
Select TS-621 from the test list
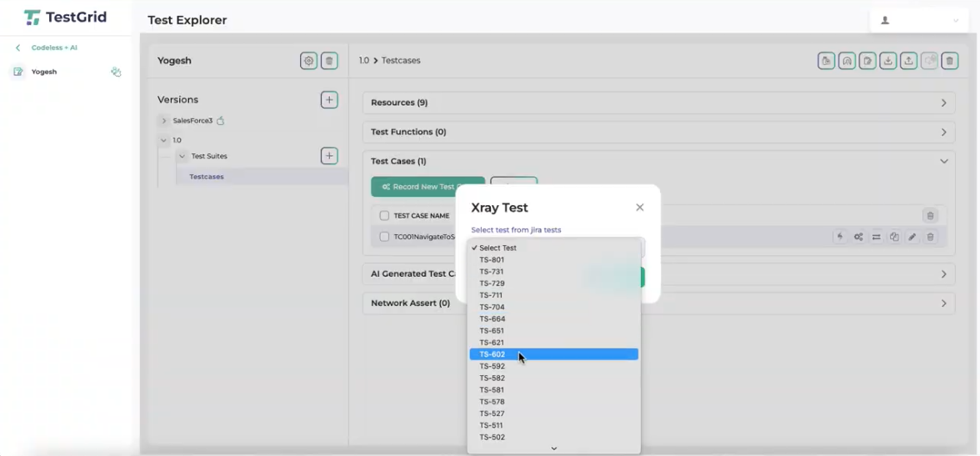click(x=553, y=343)
